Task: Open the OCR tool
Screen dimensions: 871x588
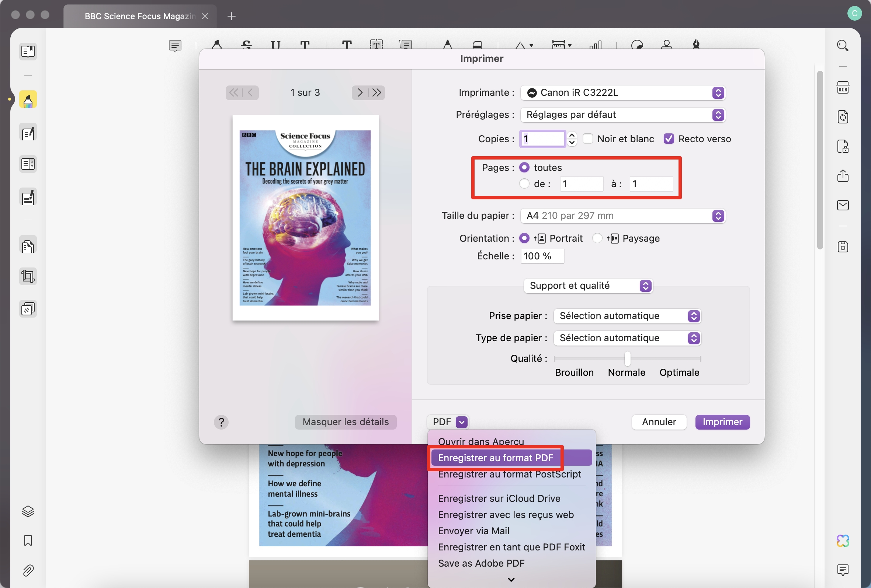Action: 843,88
